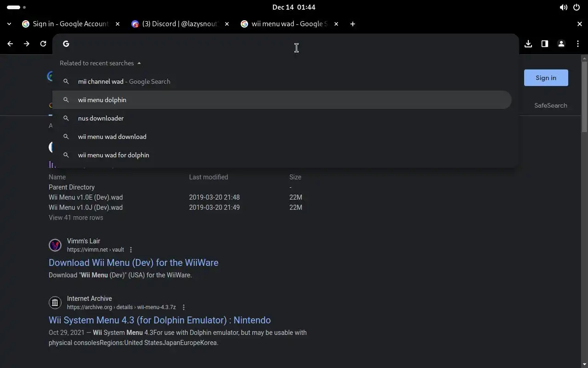The width and height of the screenshot is (588, 368).
Task: Click the address bar input field
Action: point(285,44)
